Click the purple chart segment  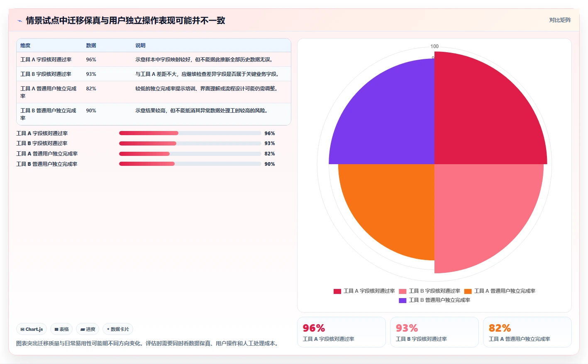[390, 120]
